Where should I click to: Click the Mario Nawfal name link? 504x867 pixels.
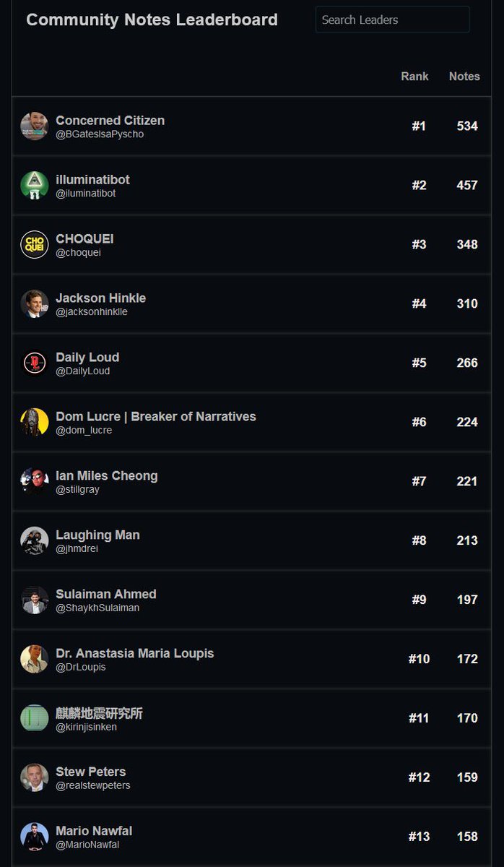(94, 831)
